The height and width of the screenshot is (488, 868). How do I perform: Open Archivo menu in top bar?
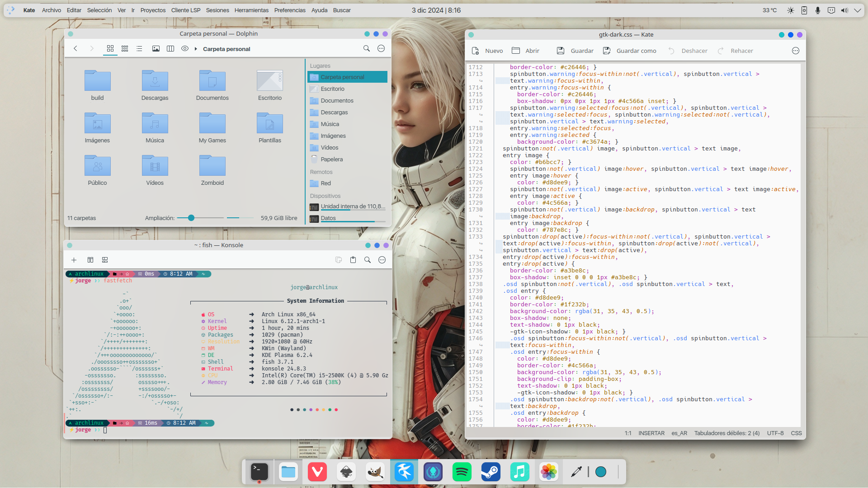coord(52,10)
